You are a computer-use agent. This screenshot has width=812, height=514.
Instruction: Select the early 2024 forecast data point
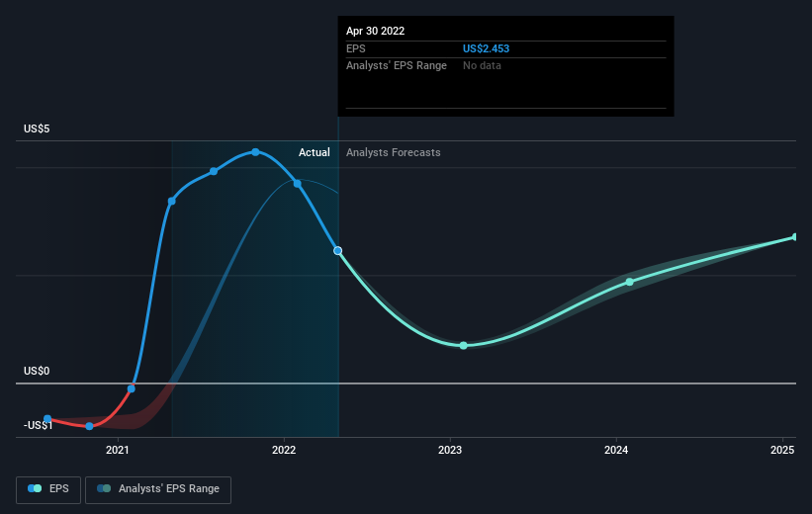point(630,282)
